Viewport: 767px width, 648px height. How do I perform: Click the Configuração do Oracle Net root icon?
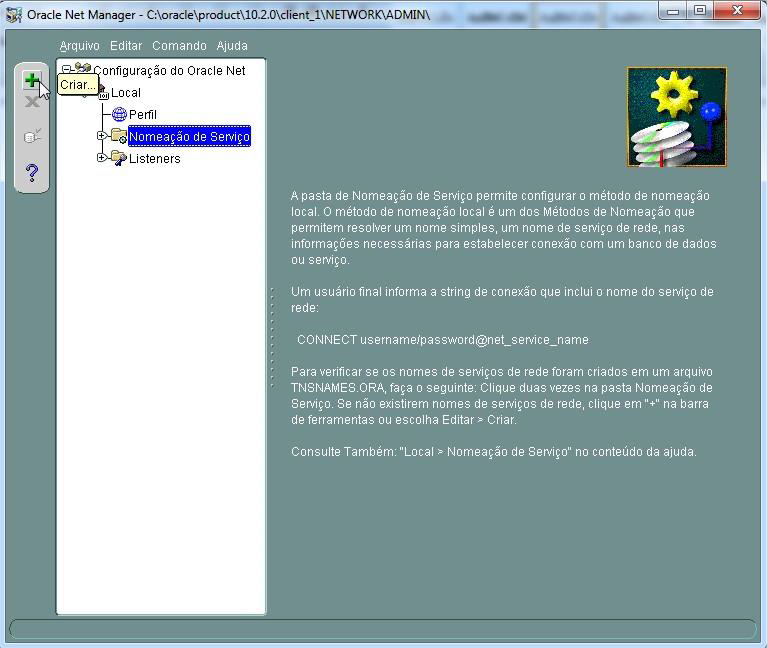83,68
